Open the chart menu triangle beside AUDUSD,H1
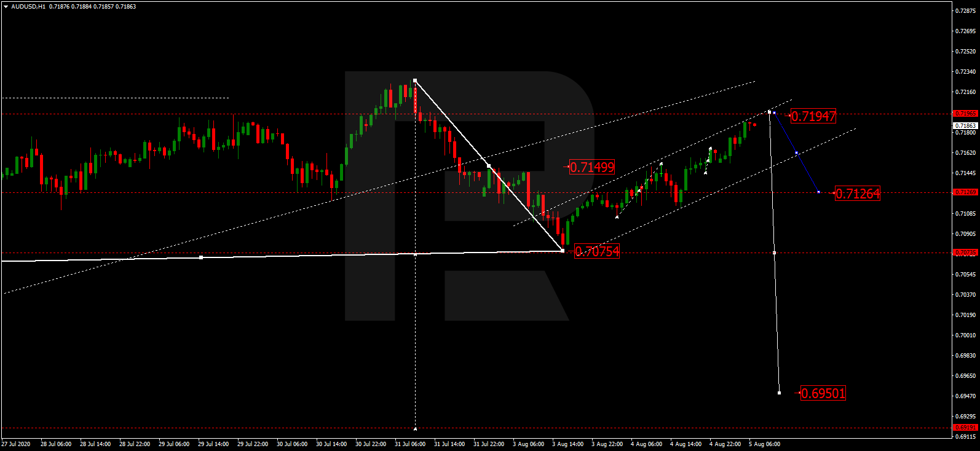980x451 pixels. 6,7
